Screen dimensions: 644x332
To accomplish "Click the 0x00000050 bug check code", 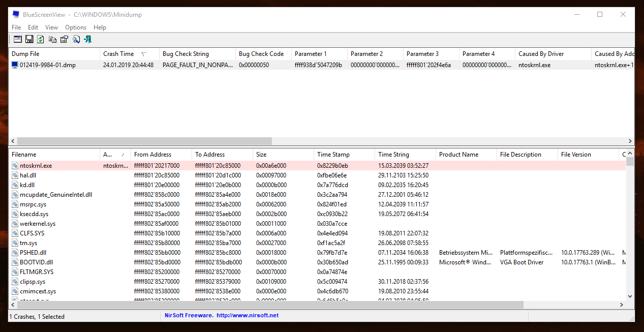I will (254, 65).
